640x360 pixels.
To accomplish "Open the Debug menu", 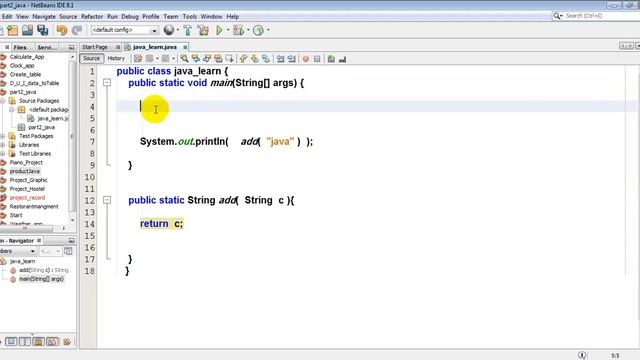I will coord(130,17).
